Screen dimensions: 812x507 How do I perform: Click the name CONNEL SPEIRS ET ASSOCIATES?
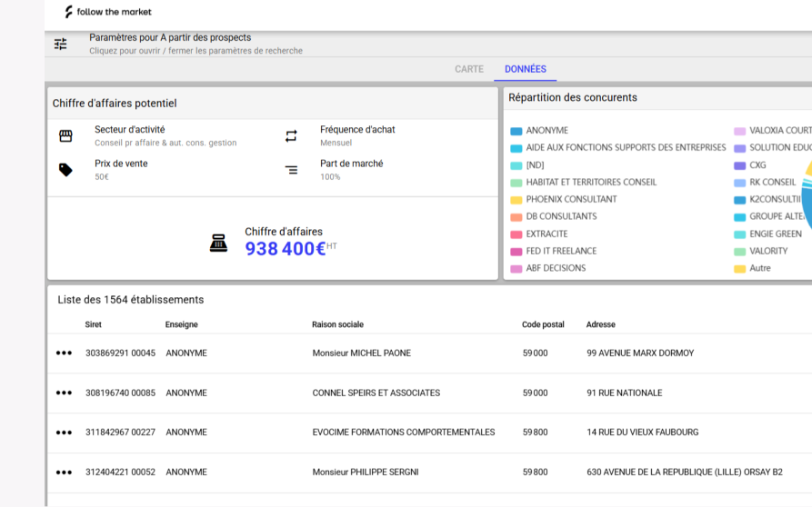click(376, 393)
